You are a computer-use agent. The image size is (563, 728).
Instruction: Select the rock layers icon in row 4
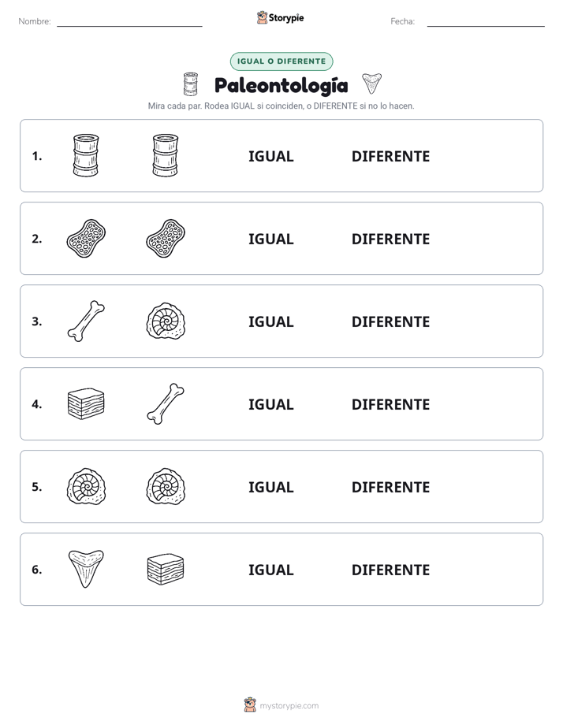[x=86, y=403]
